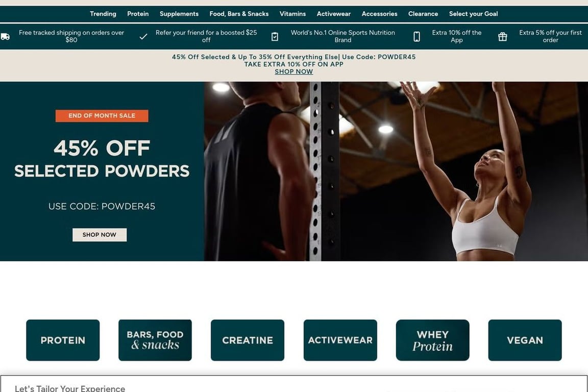Click the gift box icon
This screenshot has height=392, width=588.
click(x=502, y=36)
